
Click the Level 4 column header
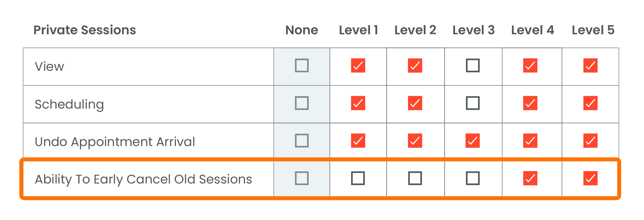(x=532, y=30)
